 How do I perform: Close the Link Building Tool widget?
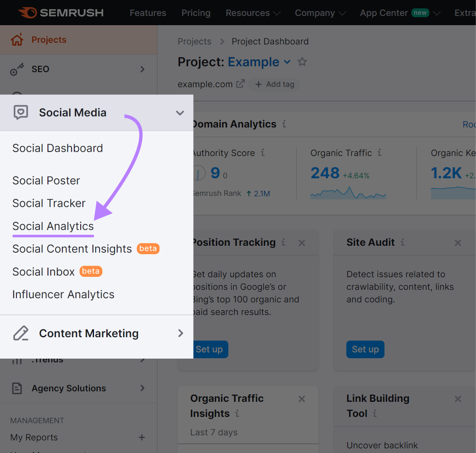[x=458, y=399]
